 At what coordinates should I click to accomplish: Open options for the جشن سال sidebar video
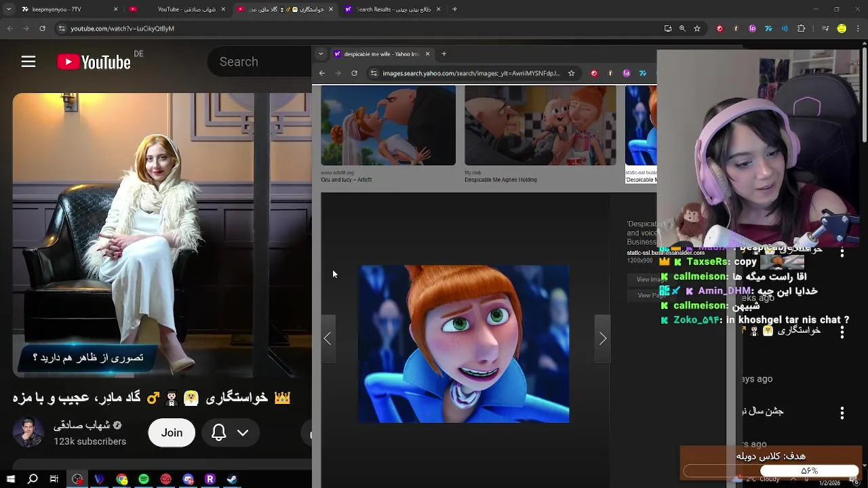[x=842, y=412]
